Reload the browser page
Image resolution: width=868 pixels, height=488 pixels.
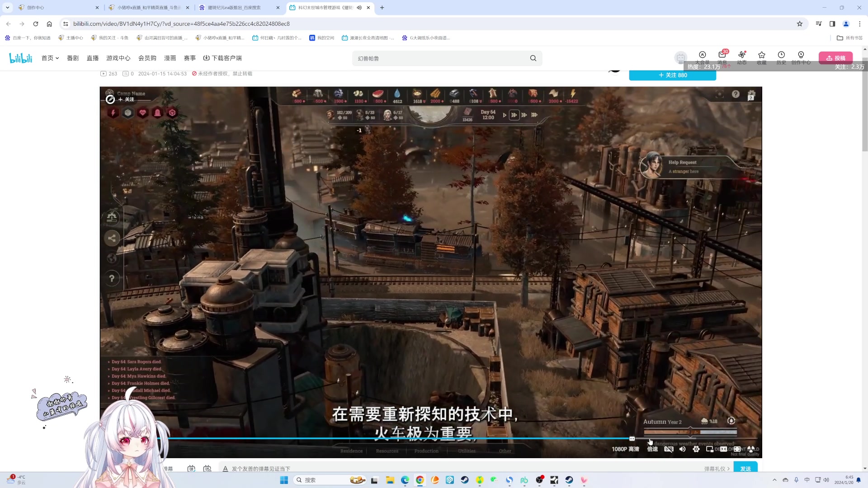coord(36,24)
